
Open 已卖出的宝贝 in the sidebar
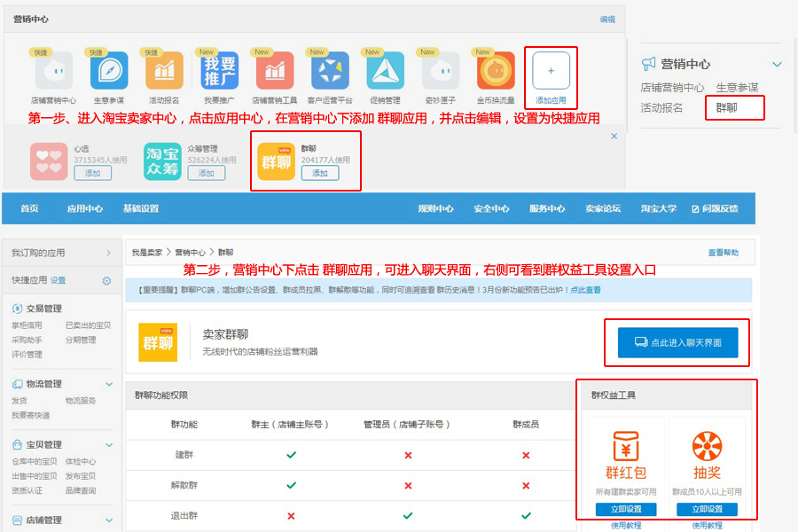(88, 325)
